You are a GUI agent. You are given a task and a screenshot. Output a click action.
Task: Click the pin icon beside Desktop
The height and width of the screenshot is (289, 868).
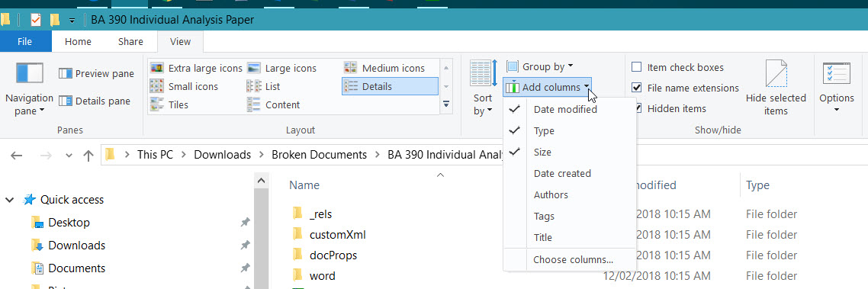[245, 223]
